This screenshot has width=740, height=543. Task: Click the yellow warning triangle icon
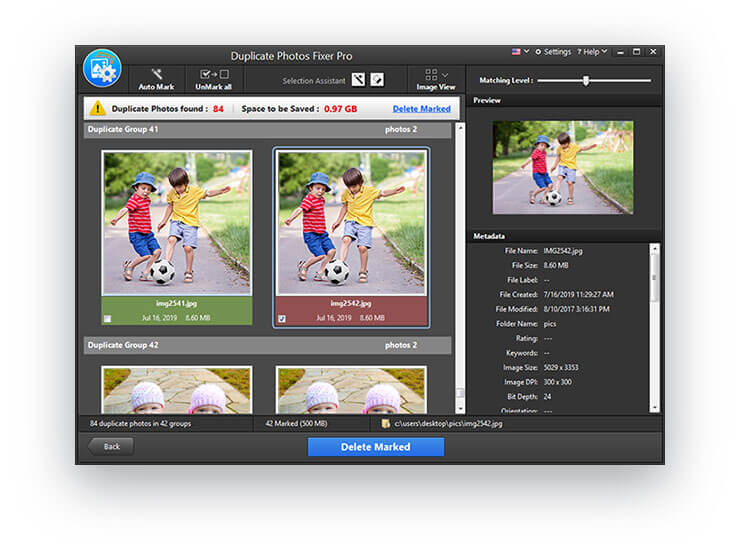click(97, 108)
